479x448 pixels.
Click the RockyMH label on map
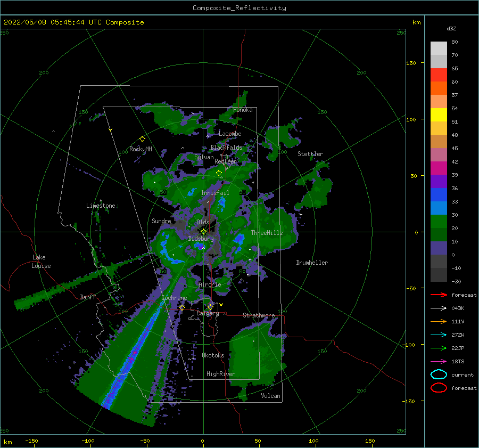point(141,149)
